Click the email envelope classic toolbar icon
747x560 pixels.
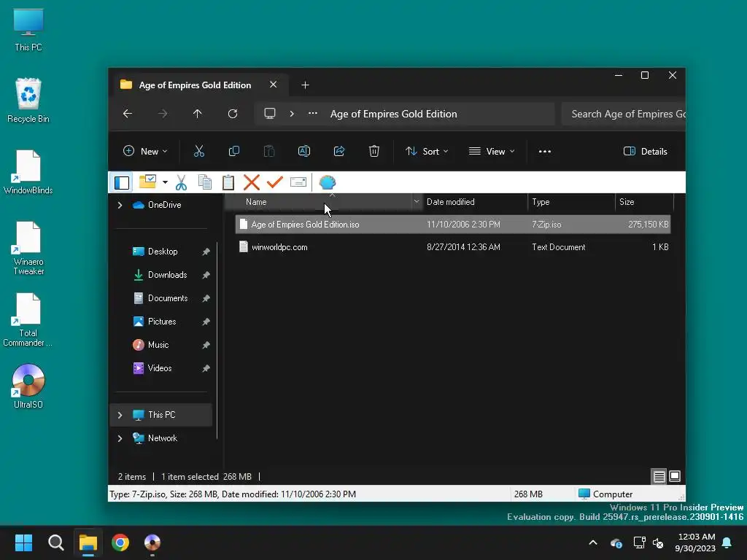[298, 182]
